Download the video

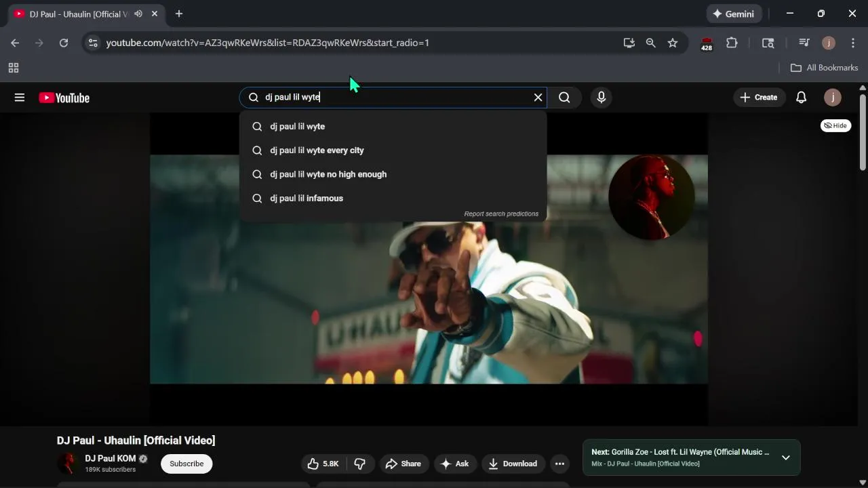tap(513, 464)
